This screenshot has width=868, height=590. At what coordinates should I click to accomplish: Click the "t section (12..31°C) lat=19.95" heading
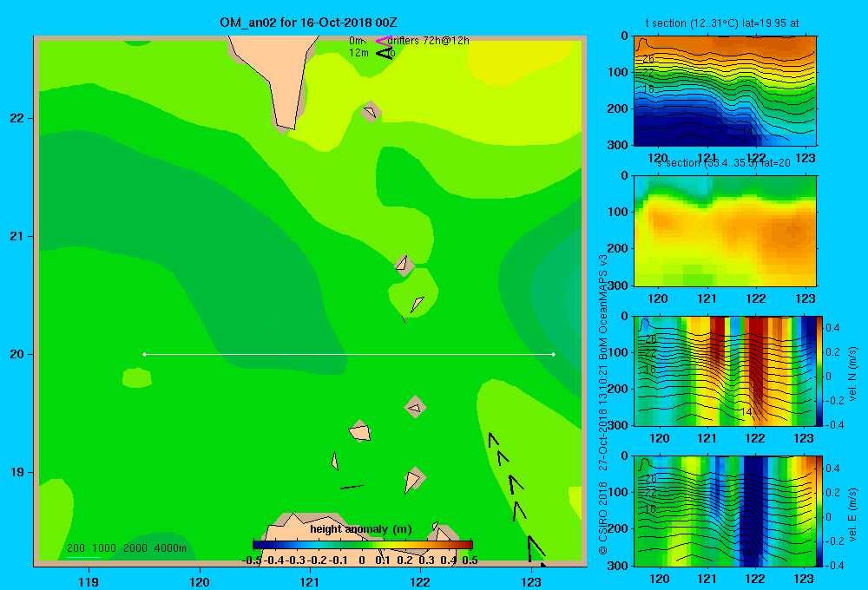click(x=722, y=23)
